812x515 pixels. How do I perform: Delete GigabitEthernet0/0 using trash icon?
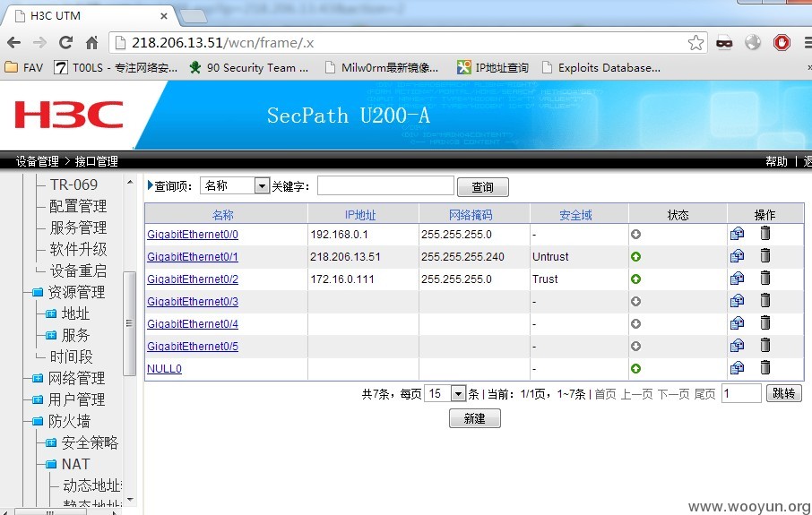click(x=764, y=234)
